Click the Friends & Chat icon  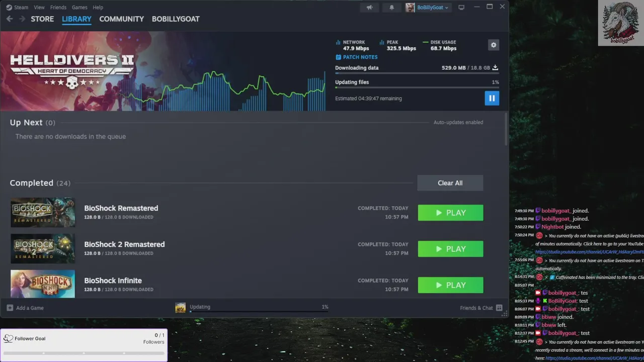[x=499, y=308]
